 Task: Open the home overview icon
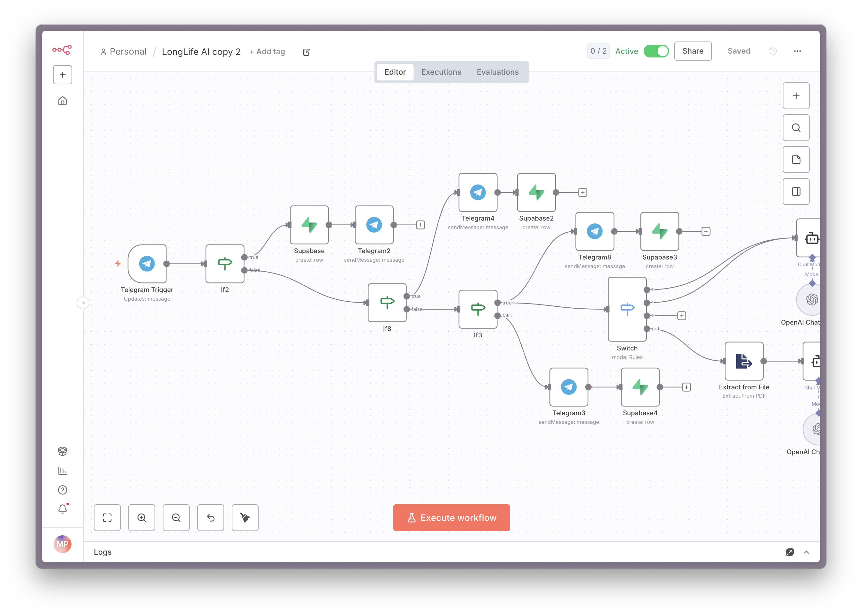coord(63,101)
